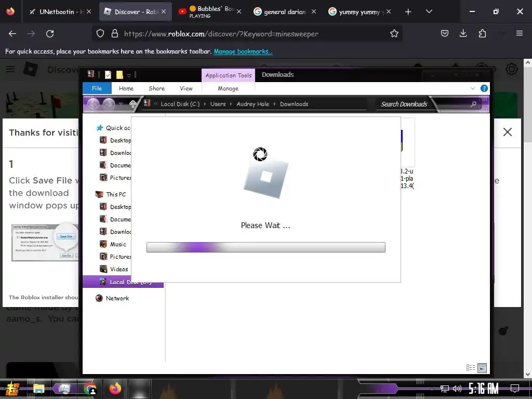Open the Manage ribbon tab
Viewport: 532px width, 399px height.
point(228,88)
